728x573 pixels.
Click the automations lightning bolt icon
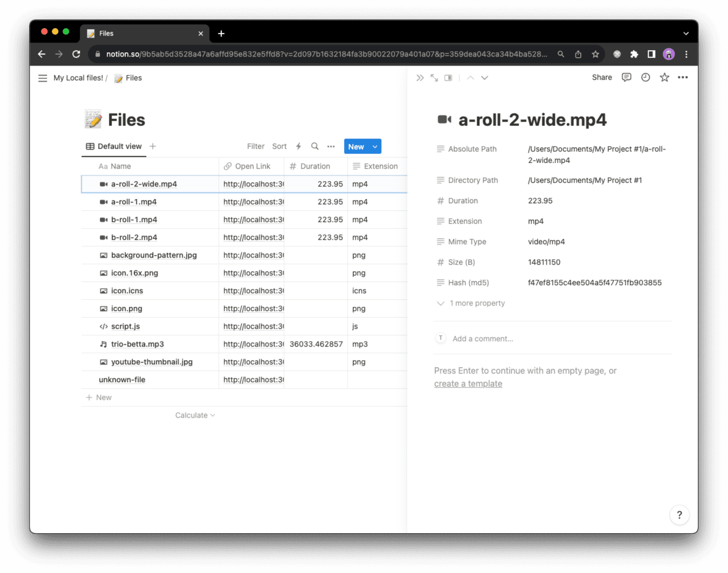(298, 147)
